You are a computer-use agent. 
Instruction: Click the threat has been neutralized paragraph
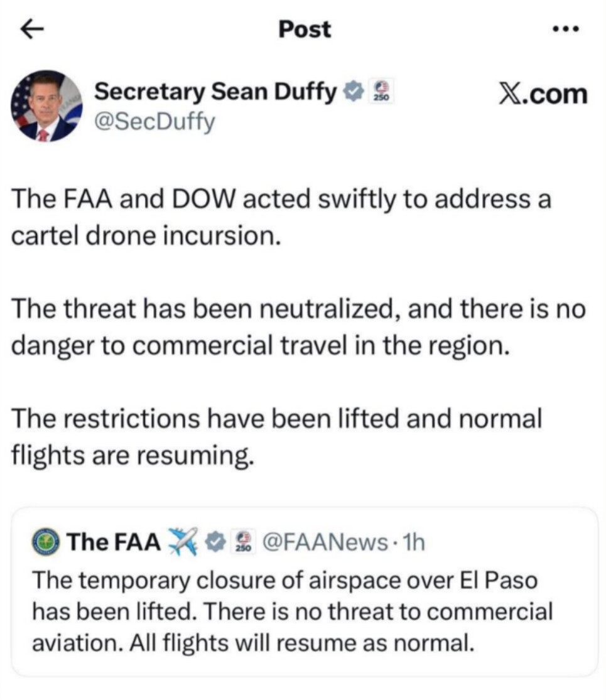pyautogui.click(x=298, y=327)
